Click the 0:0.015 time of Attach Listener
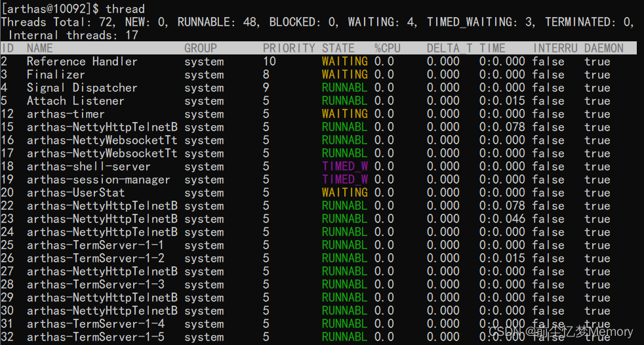 [502, 100]
